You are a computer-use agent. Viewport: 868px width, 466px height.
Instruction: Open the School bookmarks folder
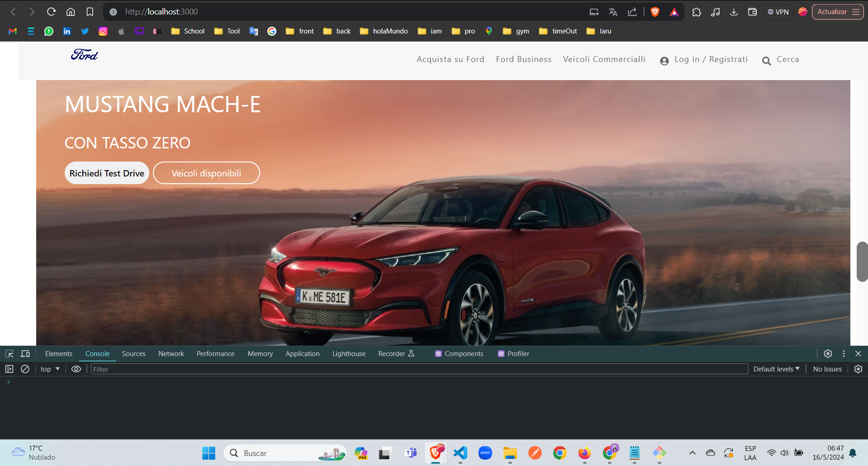(188, 31)
